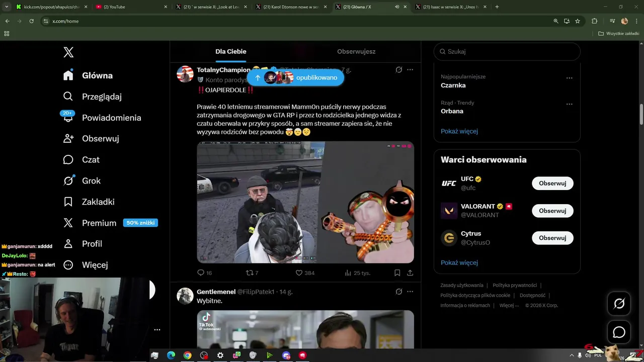Open the Zasady użytkowania link

click(461, 285)
